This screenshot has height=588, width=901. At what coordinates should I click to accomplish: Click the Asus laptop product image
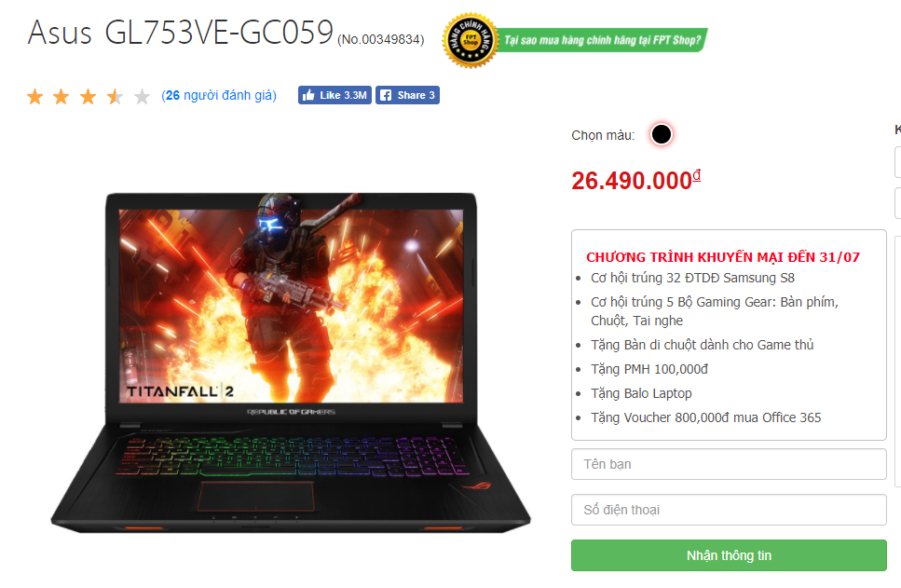click(x=291, y=362)
